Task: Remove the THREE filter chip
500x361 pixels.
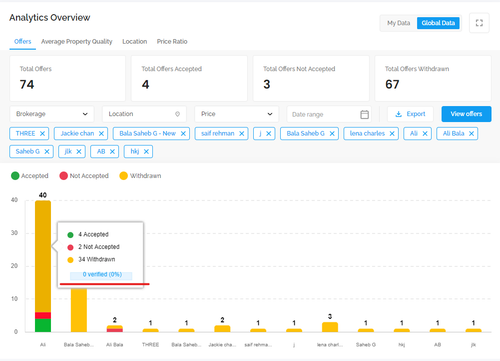Action: coord(42,134)
